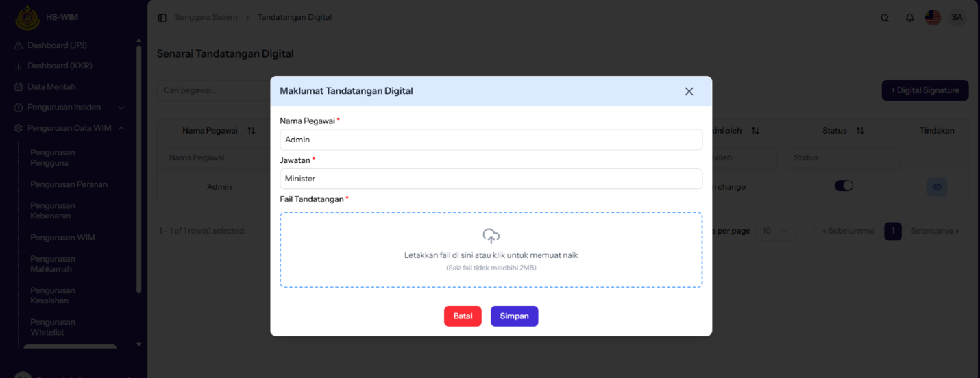The height and width of the screenshot is (378, 980).
Task: Open the rows per page dropdown
Action: 775,231
